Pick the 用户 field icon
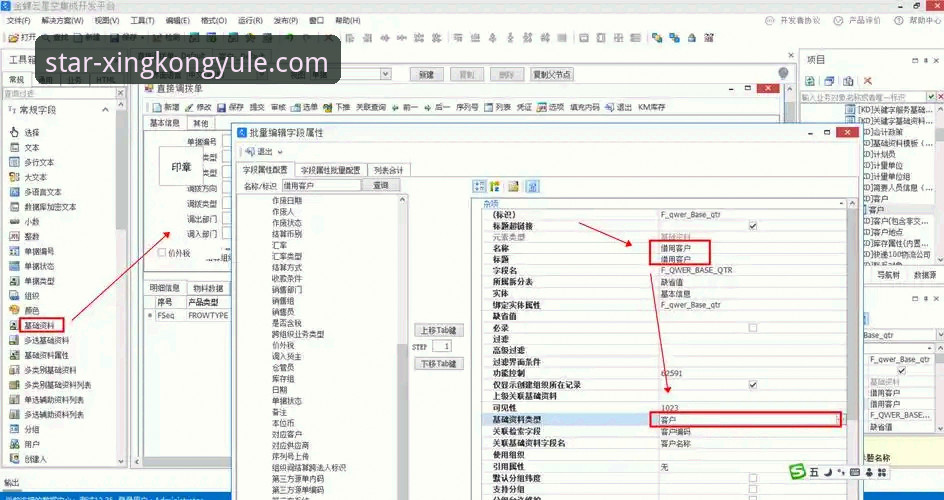944x500 pixels. point(14,444)
